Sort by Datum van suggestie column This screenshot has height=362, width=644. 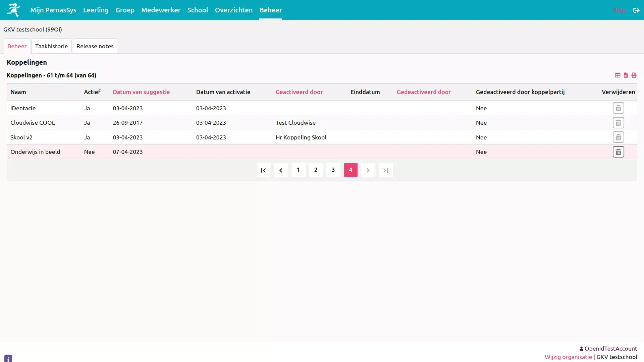pos(141,92)
